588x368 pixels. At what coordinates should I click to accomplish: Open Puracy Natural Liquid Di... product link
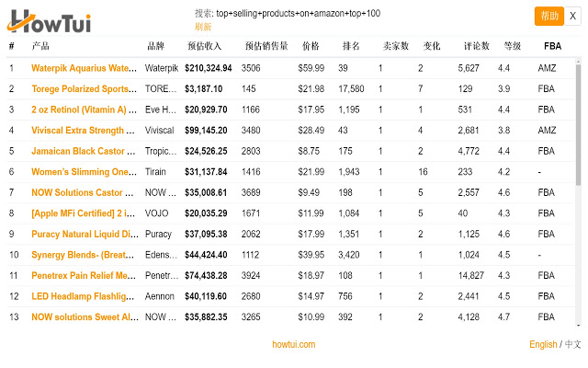85,234
